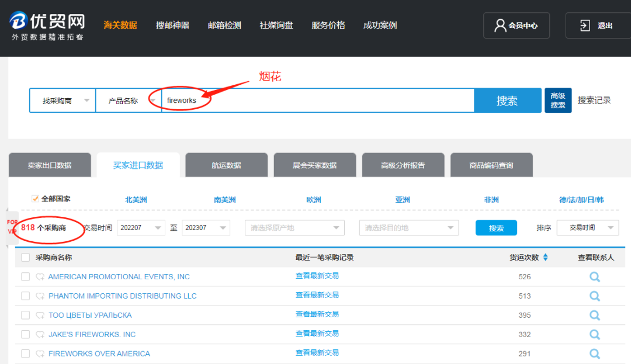The width and height of the screenshot is (631, 364).
Task: Click magnifier icon for JAKE'S FIREWORKS row
Action: coord(595,335)
